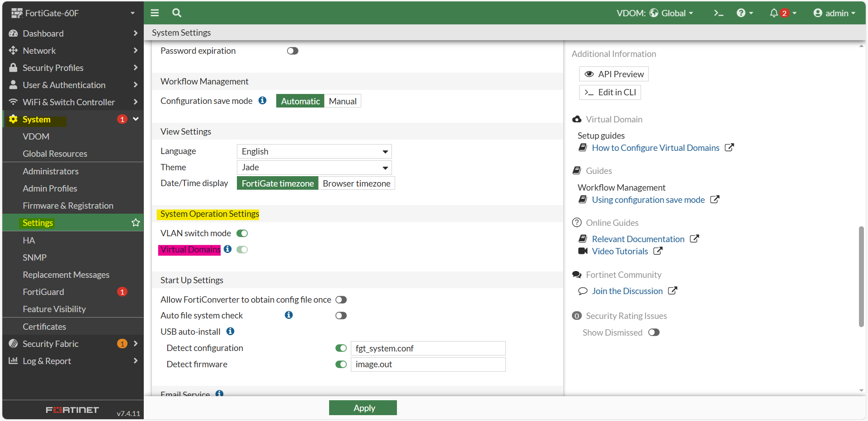Select Automatic configuration save mode

pyautogui.click(x=300, y=101)
